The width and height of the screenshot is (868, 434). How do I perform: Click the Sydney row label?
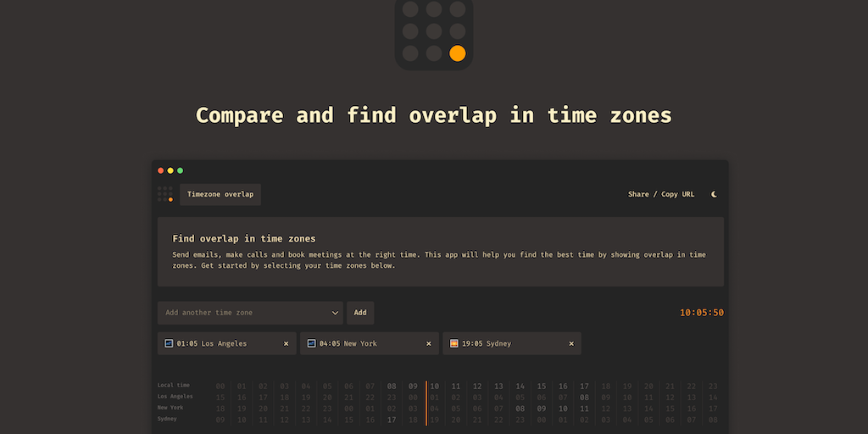tap(167, 419)
